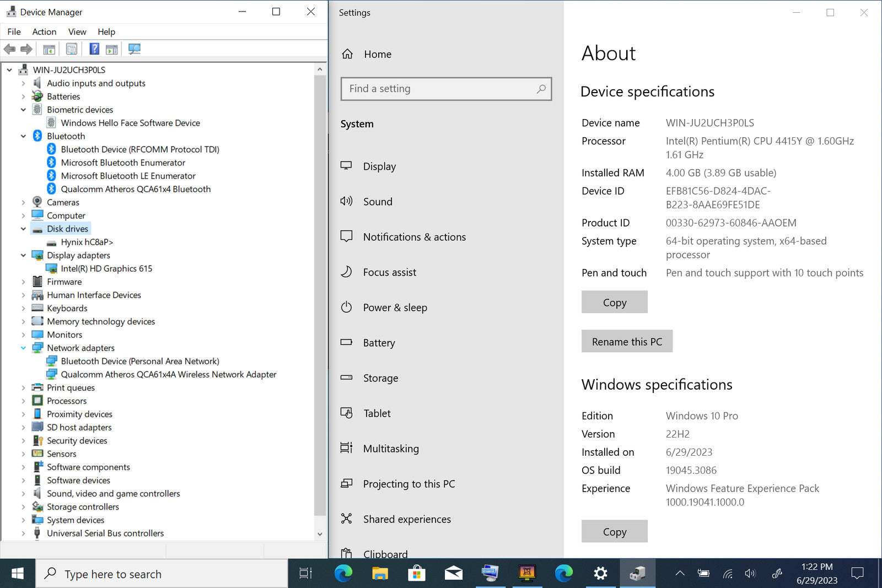Click the Rename this PC button
882x588 pixels.
pyautogui.click(x=627, y=342)
